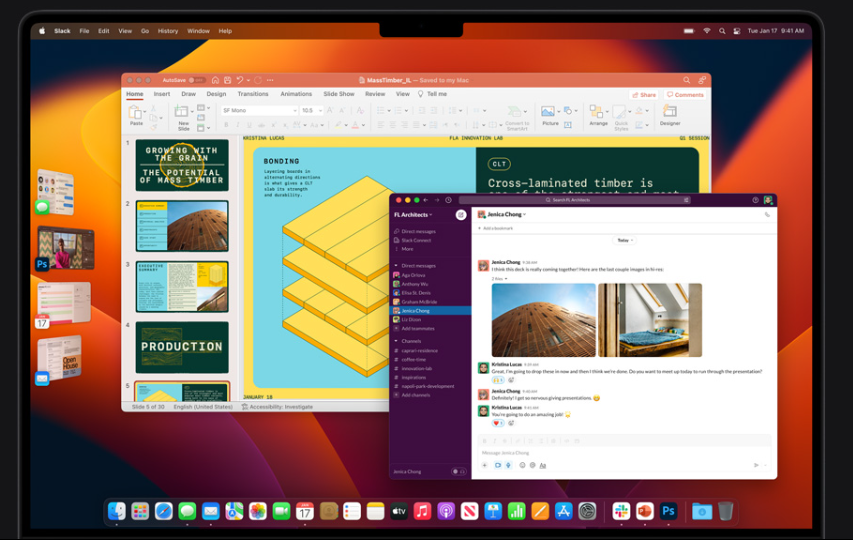Insert a Picture via the ribbon icon
The image size is (853, 540).
pyautogui.click(x=548, y=111)
